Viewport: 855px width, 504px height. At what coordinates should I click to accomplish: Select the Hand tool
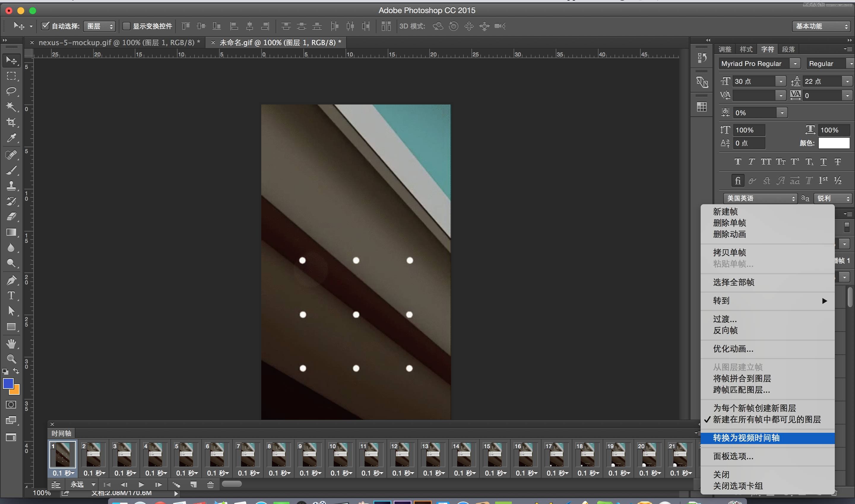(x=11, y=344)
